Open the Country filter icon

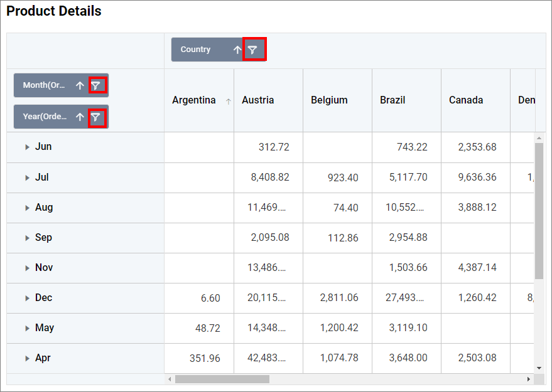pyautogui.click(x=252, y=50)
